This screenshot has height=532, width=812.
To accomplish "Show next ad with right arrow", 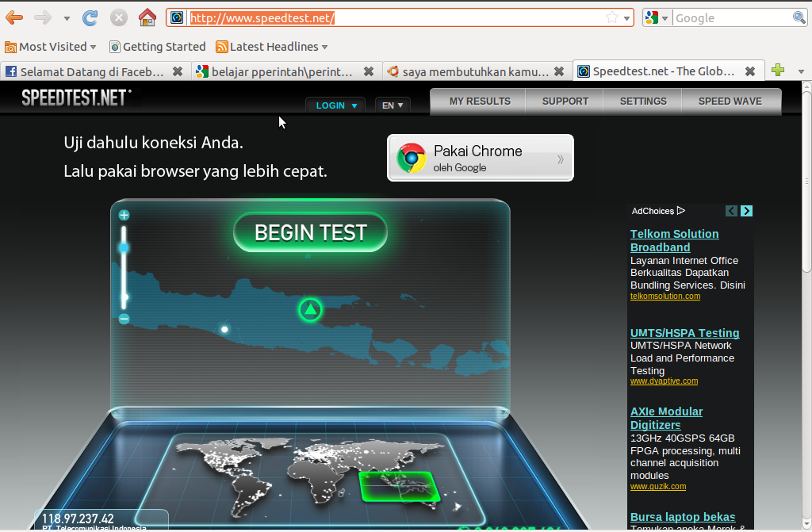I will point(746,211).
